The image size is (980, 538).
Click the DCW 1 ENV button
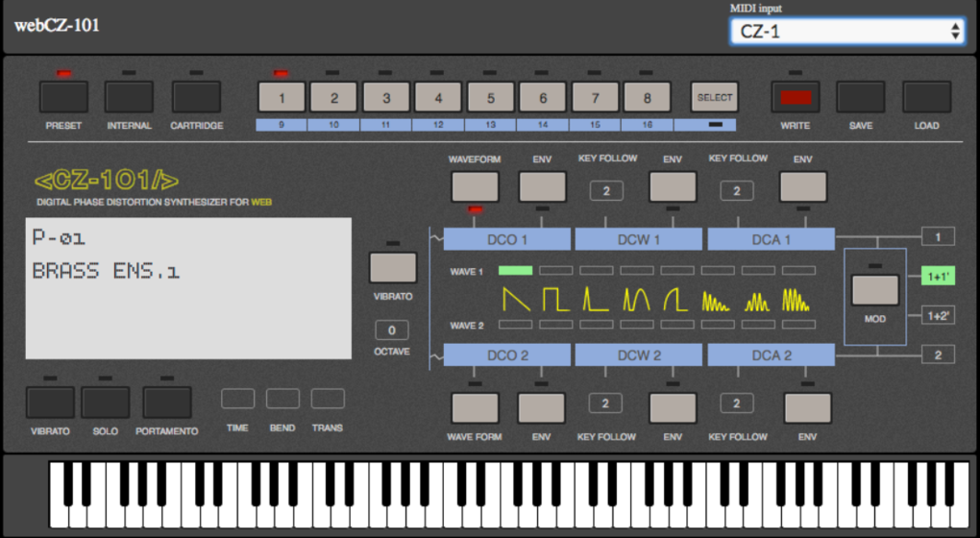click(673, 186)
